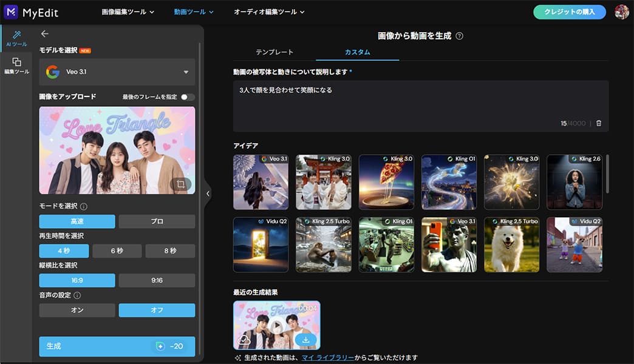Viewport: 634px width, 364px height.
Task: Switch to the テンプレート tab
Action: click(274, 52)
